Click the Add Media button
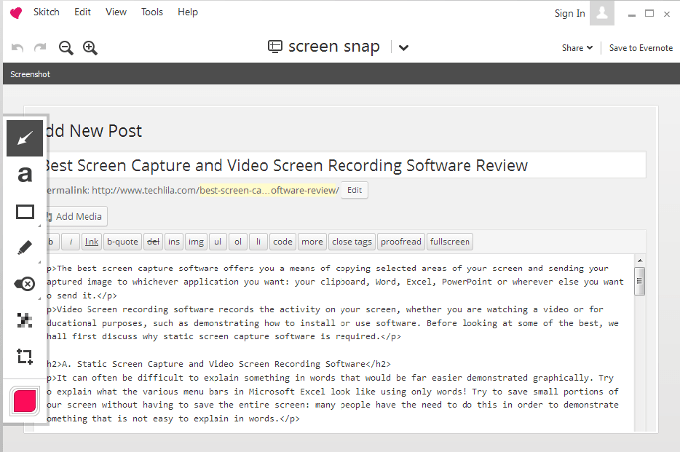This screenshot has width=680, height=452. pos(76,216)
